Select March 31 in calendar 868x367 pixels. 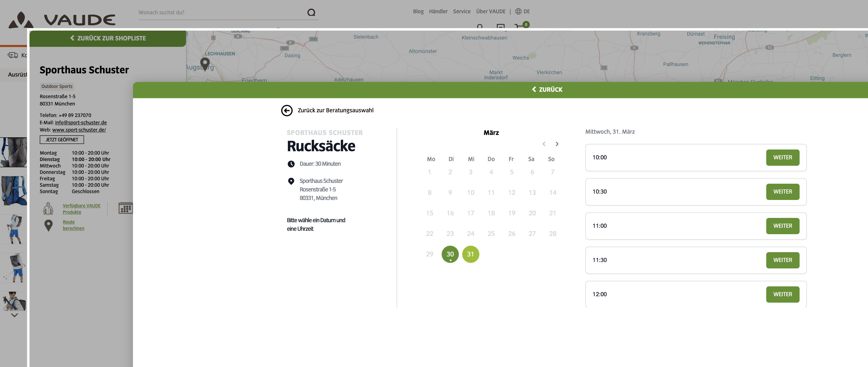[x=470, y=254]
